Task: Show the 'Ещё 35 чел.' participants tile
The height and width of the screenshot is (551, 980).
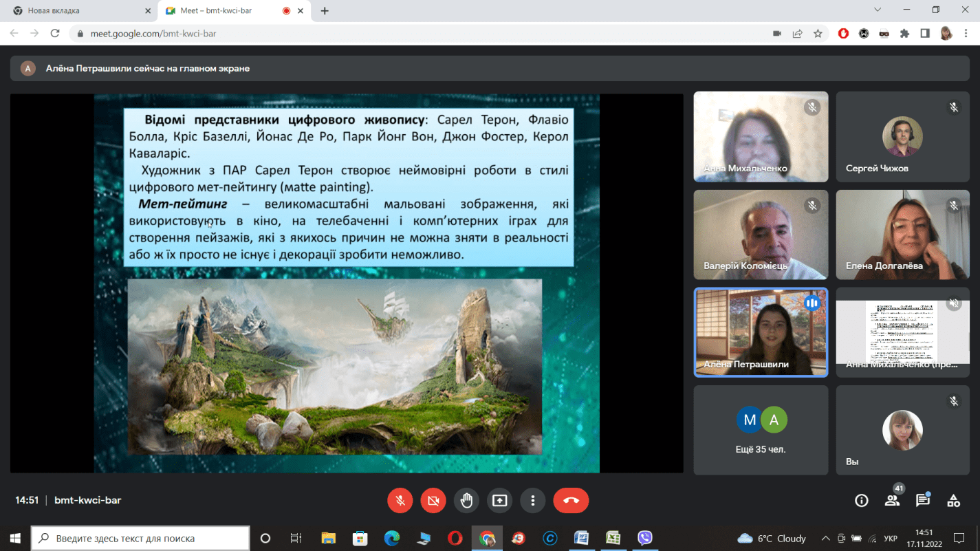Action: pos(761,430)
